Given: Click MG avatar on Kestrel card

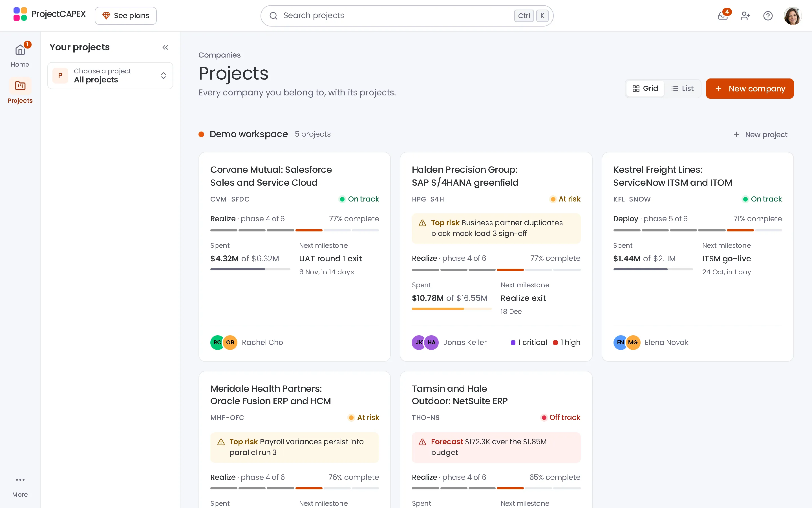Looking at the screenshot, I should 633,342.
